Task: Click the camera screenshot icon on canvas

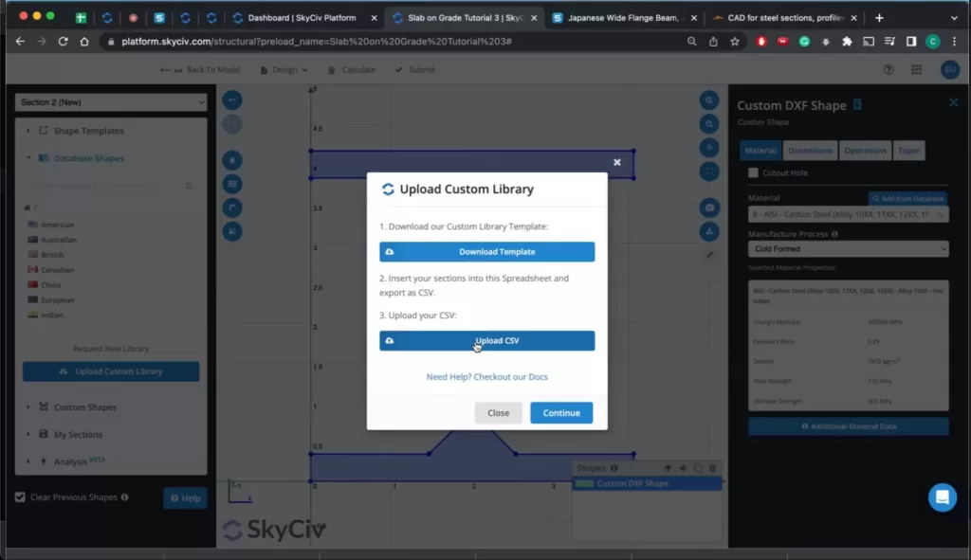Action: click(x=709, y=208)
